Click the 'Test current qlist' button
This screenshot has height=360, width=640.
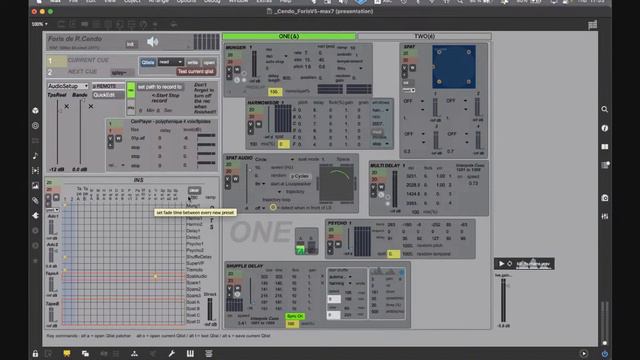click(x=196, y=71)
